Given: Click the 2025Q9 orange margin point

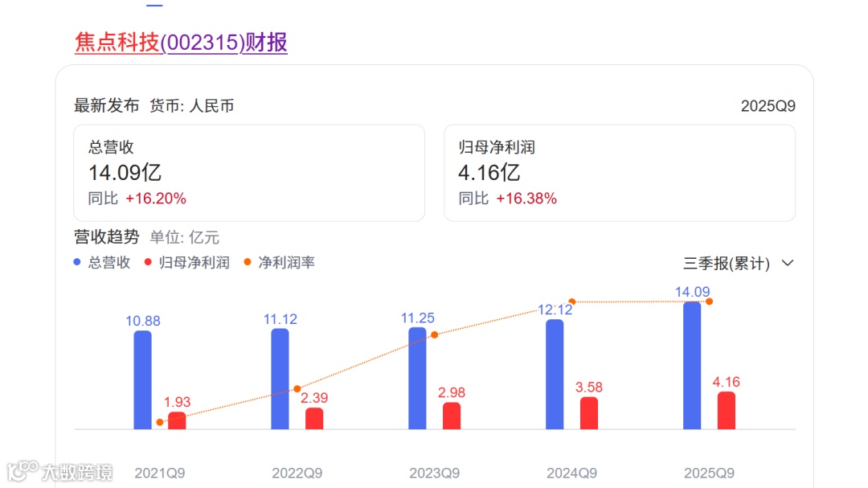Looking at the screenshot, I should click(x=709, y=301).
